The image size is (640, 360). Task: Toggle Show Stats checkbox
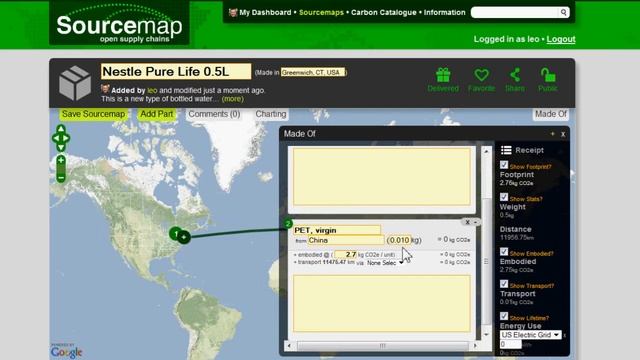click(504, 197)
